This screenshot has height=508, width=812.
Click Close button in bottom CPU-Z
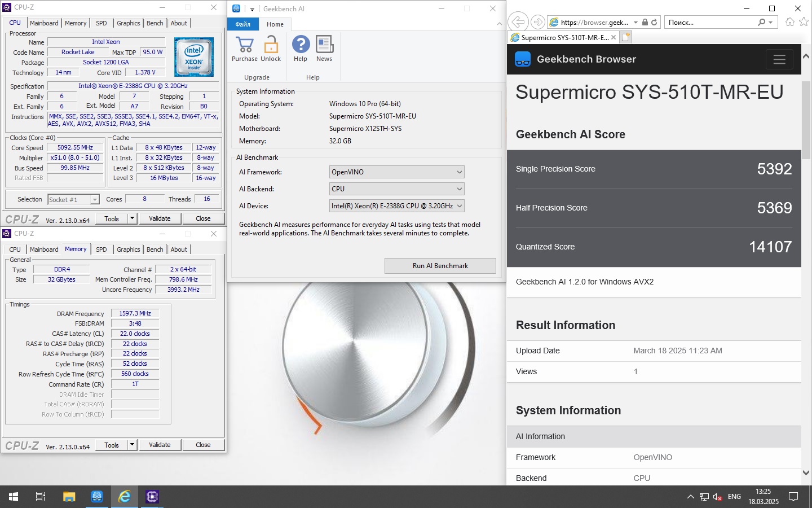[203, 445]
